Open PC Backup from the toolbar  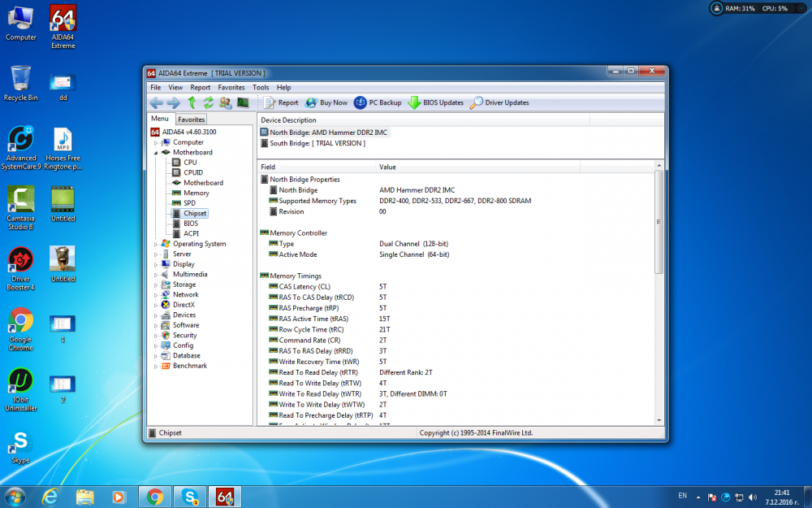coord(378,102)
